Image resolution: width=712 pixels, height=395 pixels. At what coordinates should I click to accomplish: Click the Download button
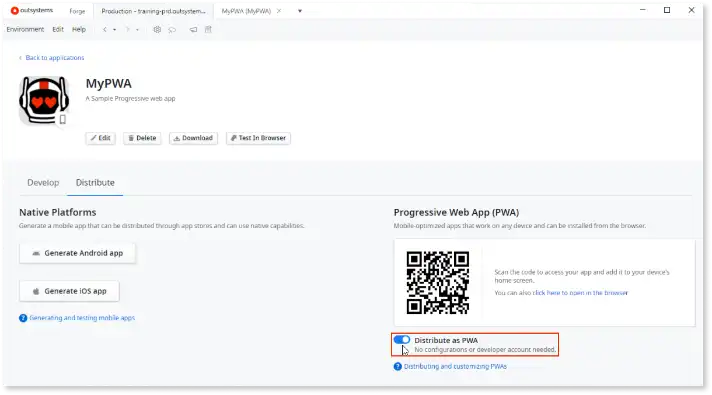[193, 138]
